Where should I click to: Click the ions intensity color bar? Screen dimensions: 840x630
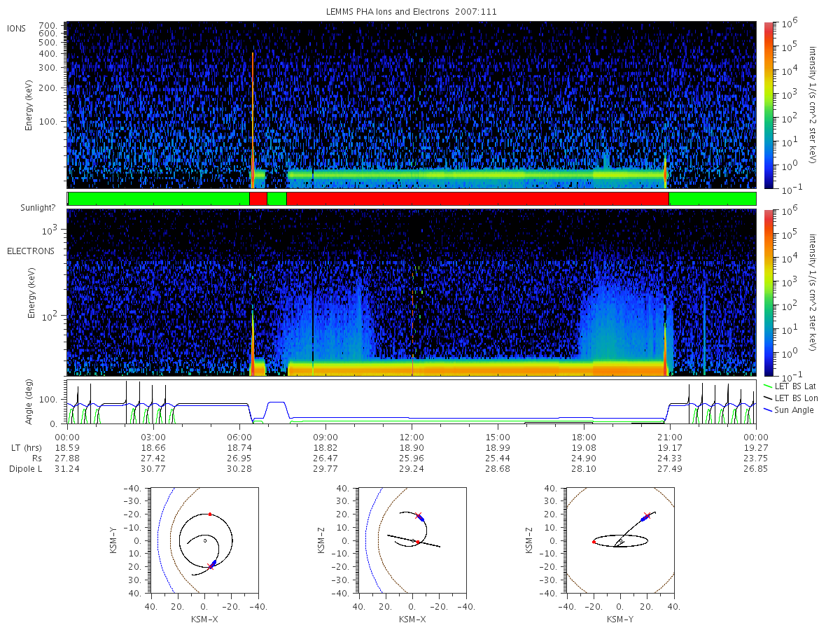(x=768, y=105)
